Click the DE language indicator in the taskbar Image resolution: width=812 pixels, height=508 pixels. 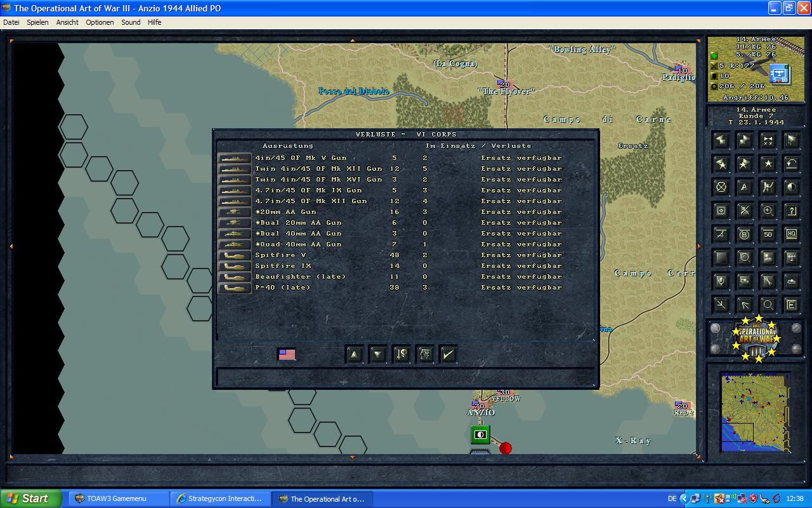coord(672,499)
